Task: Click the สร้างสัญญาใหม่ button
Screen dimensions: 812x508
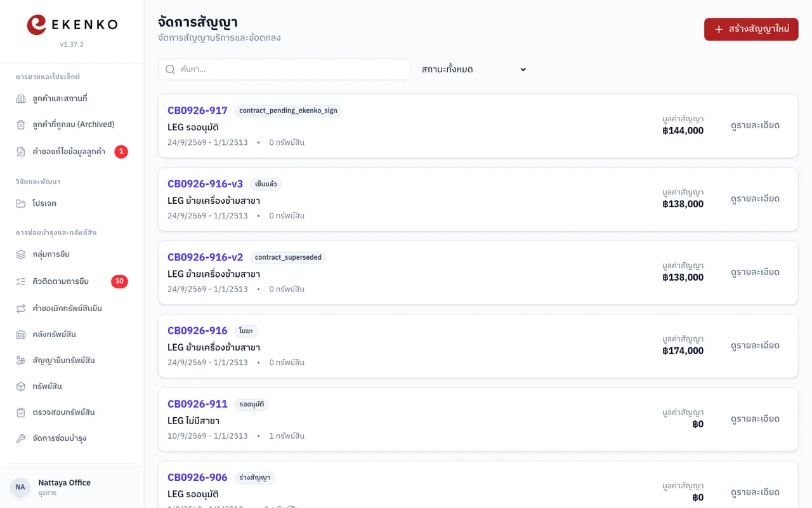Action: pyautogui.click(x=751, y=29)
